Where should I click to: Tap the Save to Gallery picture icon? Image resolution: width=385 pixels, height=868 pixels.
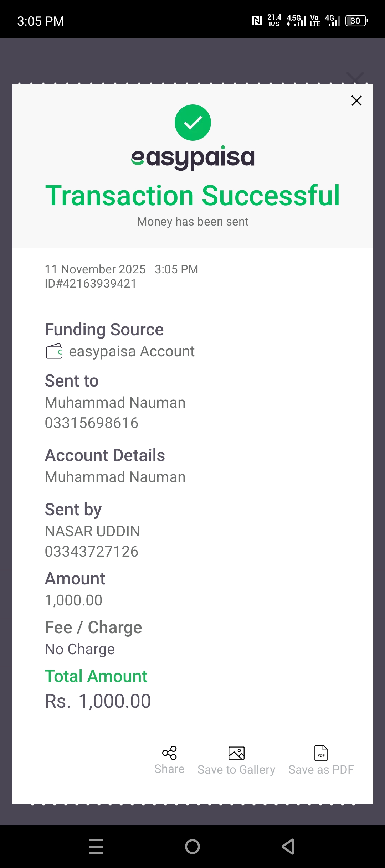[x=236, y=753]
